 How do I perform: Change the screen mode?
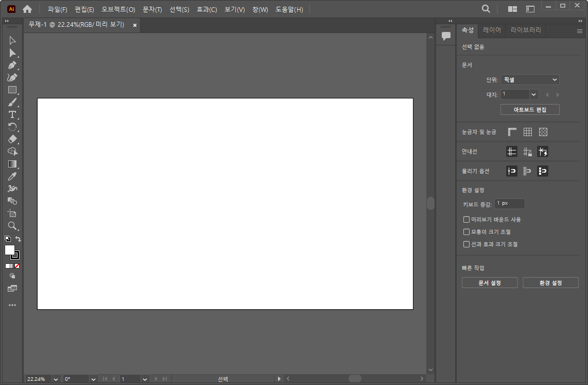click(x=12, y=289)
